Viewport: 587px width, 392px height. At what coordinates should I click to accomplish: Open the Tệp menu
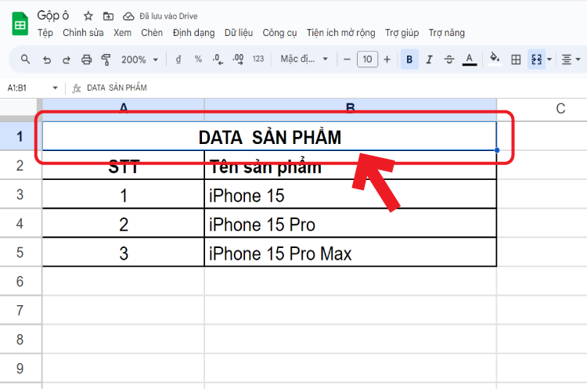coord(45,33)
